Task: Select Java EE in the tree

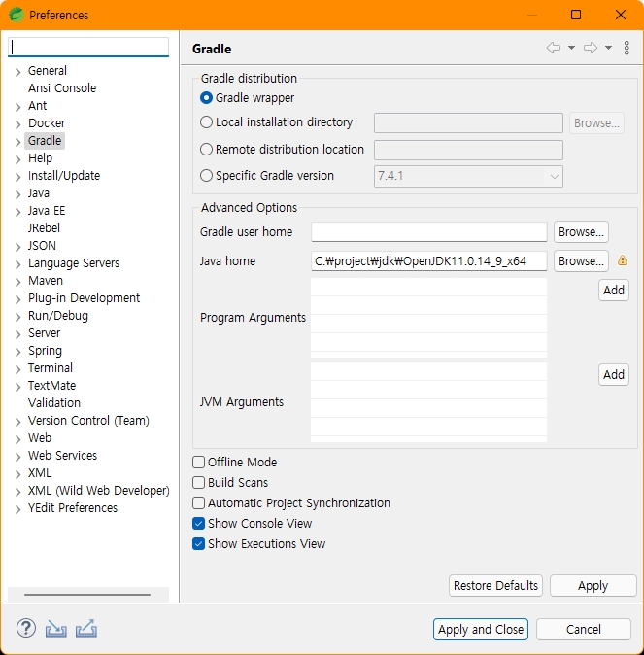Action: [47, 211]
